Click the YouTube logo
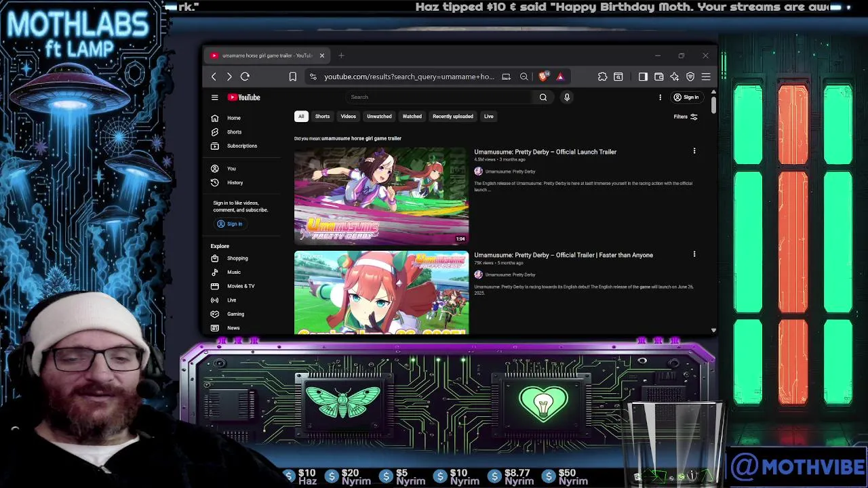This screenshot has width=868, height=488. (244, 98)
